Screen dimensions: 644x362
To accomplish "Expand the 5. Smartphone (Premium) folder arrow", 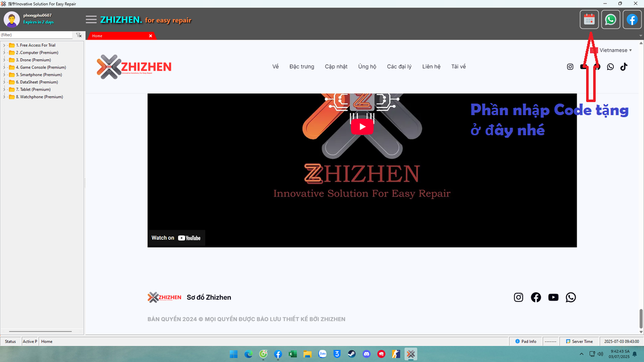I will (x=5, y=74).
